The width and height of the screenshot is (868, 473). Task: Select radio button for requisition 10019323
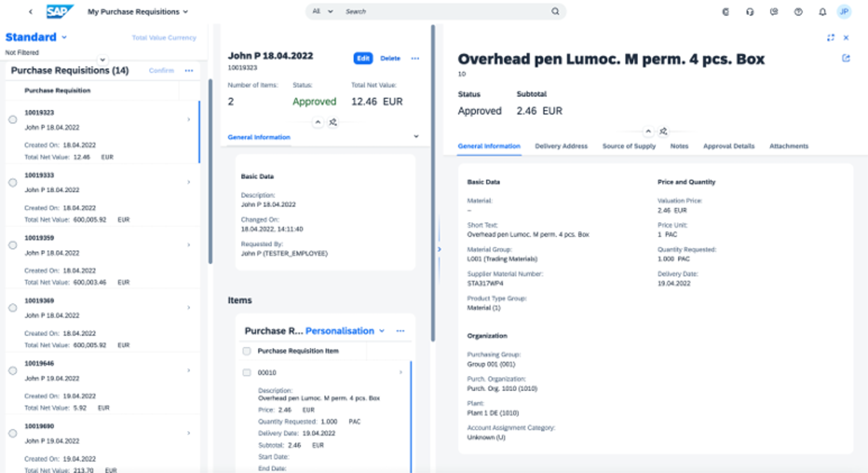[x=13, y=120]
